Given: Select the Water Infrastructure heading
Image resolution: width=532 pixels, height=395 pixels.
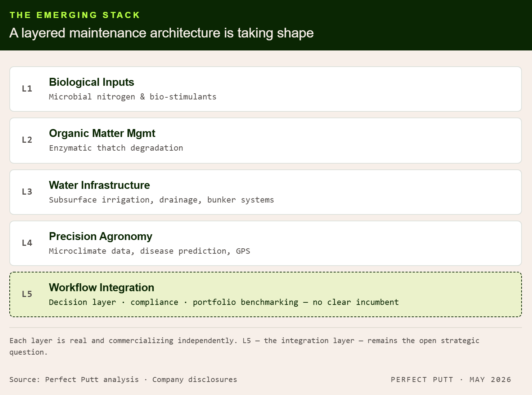Looking at the screenshot, I should click(99, 185).
